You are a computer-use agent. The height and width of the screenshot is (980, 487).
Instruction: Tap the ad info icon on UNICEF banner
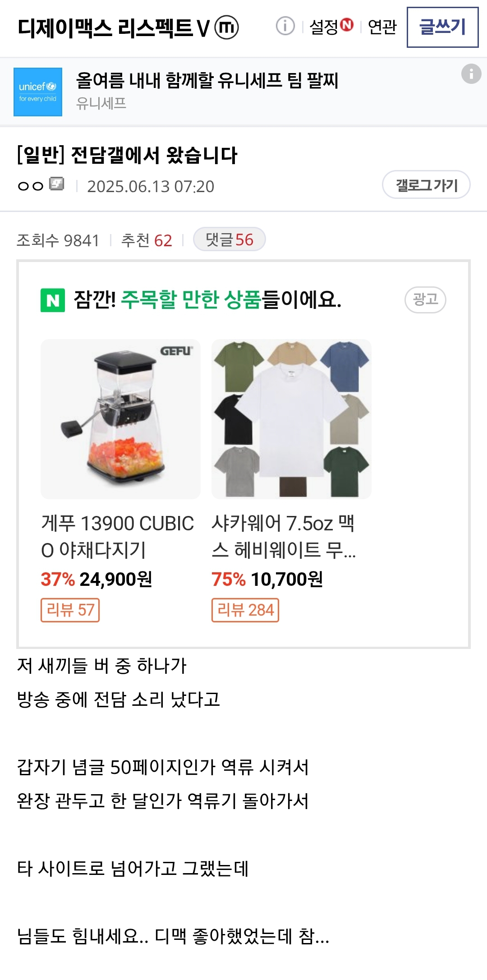pos(471,74)
